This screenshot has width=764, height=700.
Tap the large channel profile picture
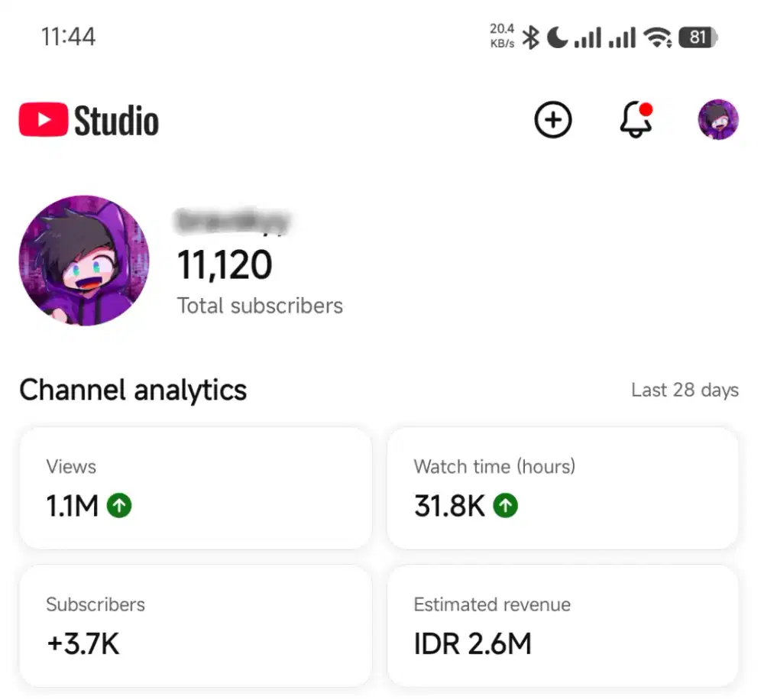tap(84, 261)
